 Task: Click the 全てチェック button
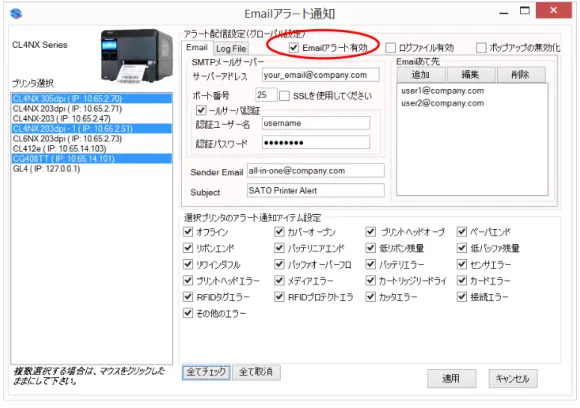point(206,372)
